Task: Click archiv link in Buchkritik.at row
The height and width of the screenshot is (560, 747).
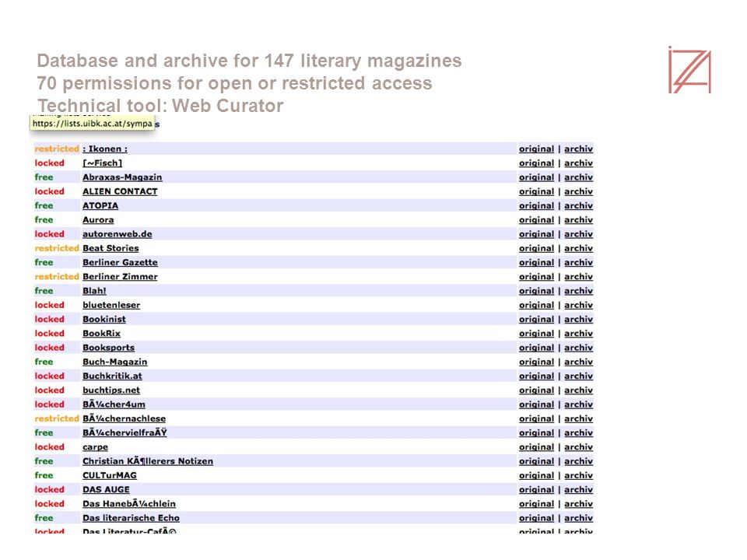Action: 578,376
